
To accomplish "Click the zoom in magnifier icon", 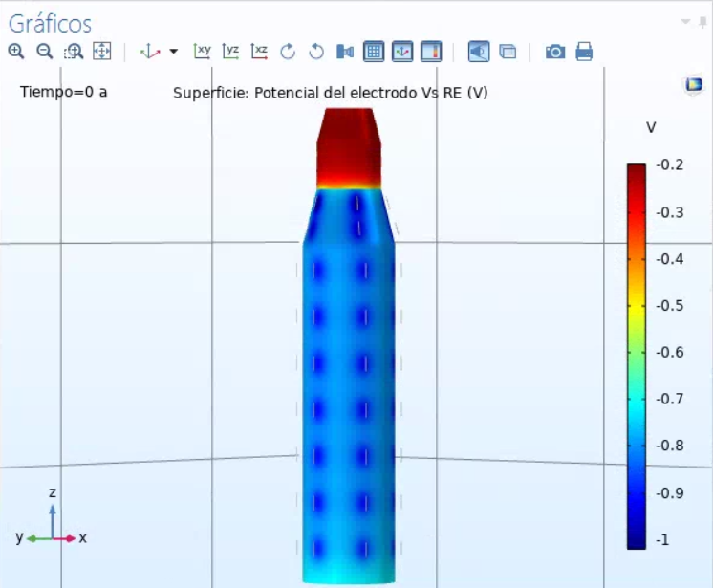I will (x=16, y=52).
